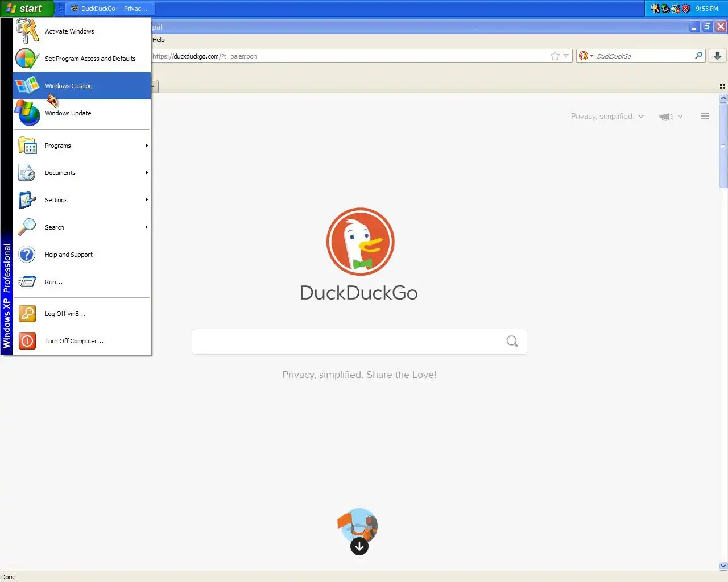Image resolution: width=728 pixels, height=582 pixels.
Task: Click the search magnifier in the search field
Action: pyautogui.click(x=512, y=341)
